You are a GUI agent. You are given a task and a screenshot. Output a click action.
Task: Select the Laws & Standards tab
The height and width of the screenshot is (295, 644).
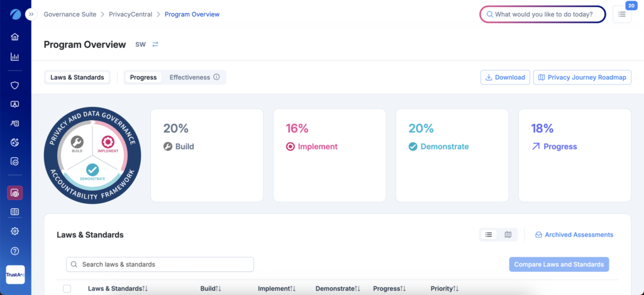(x=77, y=77)
